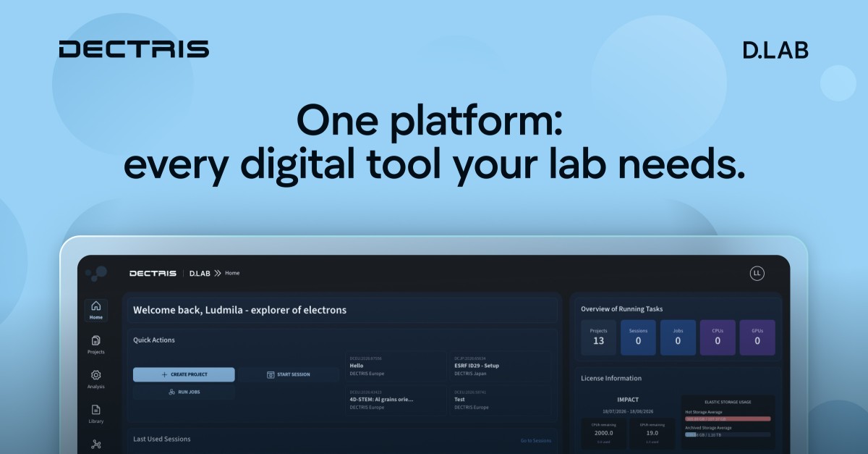This screenshot has width=868, height=454.
Task: Click the bubbles logo above the sidebar
Action: click(96, 273)
